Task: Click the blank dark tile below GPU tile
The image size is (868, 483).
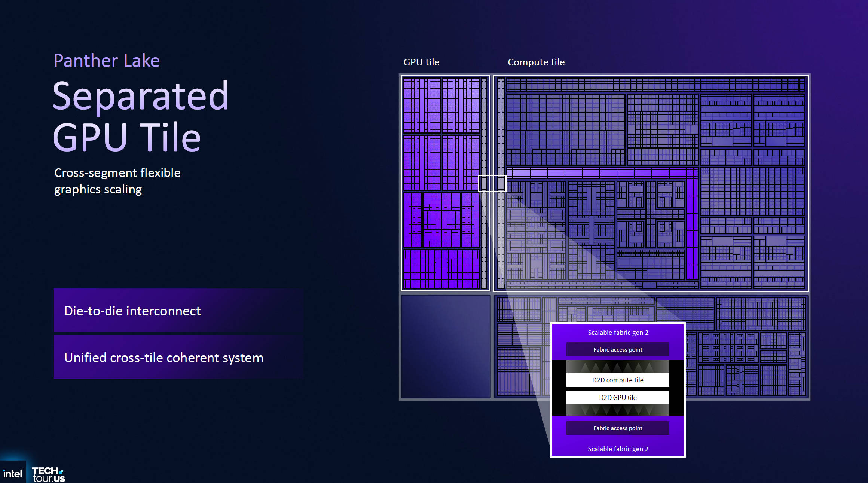Action: pos(445,346)
